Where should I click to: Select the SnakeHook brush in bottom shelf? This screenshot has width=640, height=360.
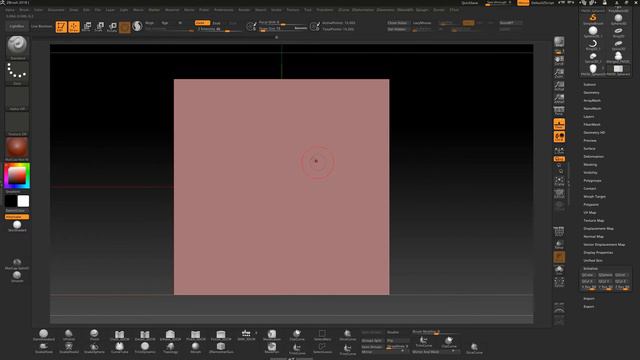[x=44, y=348]
